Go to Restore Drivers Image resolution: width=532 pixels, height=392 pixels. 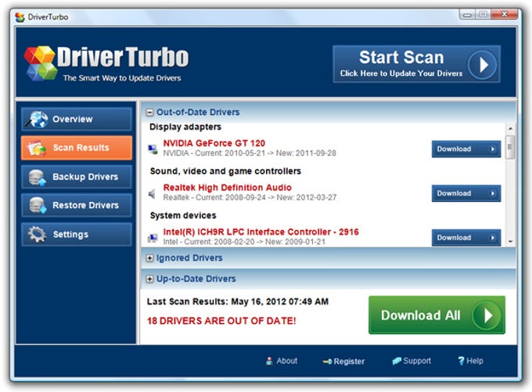(x=77, y=205)
